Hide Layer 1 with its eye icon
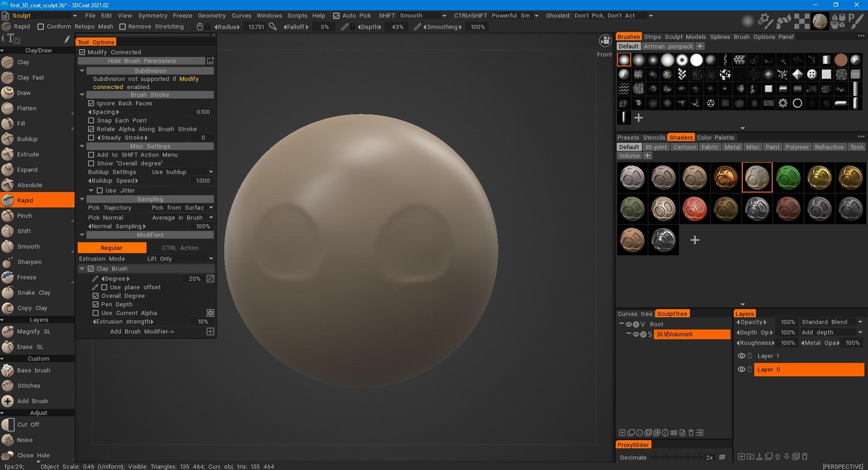Viewport: 868px width, 470px height. pos(741,356)
